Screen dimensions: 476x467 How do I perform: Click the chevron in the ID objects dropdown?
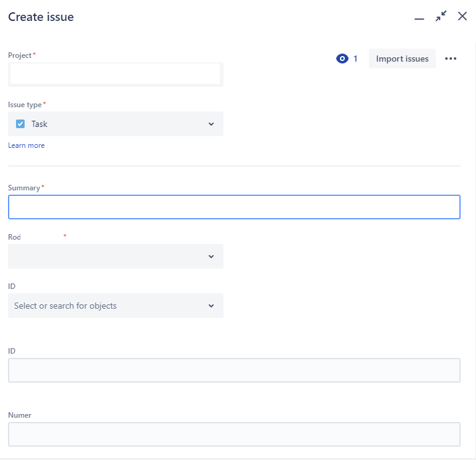(x=211, y=306)
